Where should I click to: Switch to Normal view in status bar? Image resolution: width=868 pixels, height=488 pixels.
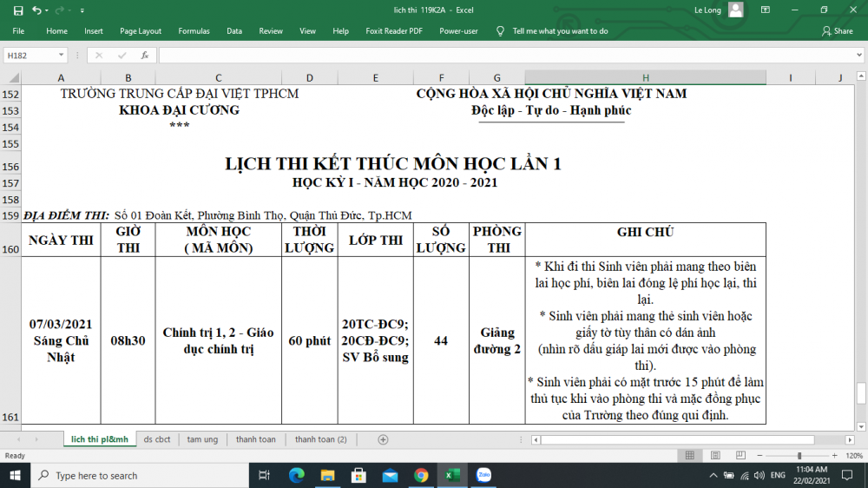pyautogui.click(x=690, y=456)
